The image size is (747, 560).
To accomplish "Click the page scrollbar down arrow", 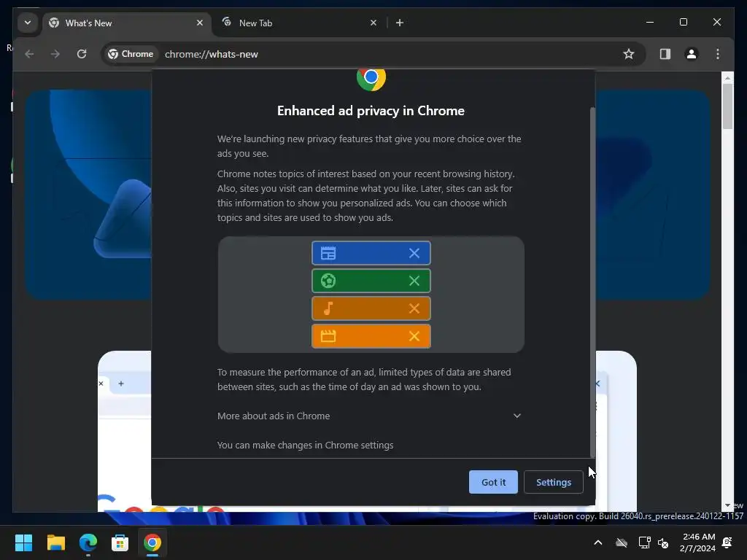I will pos(727,505).
